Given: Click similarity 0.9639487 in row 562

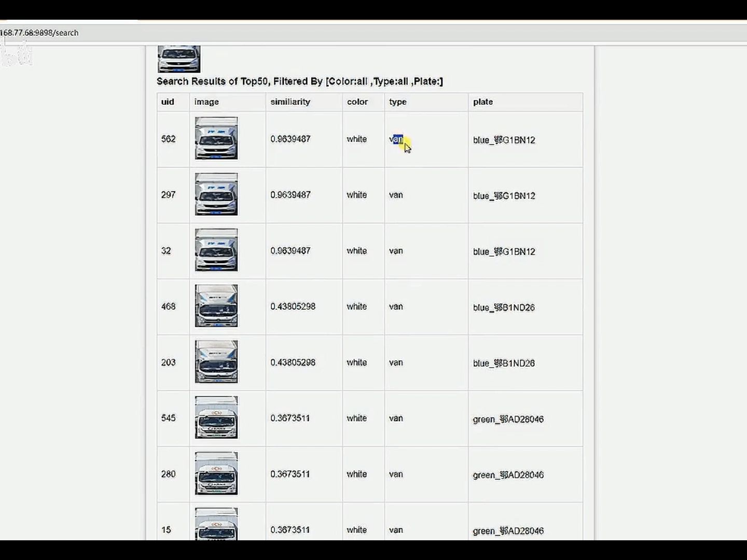Looking at the screenshot, I should (x=290, y=139).
